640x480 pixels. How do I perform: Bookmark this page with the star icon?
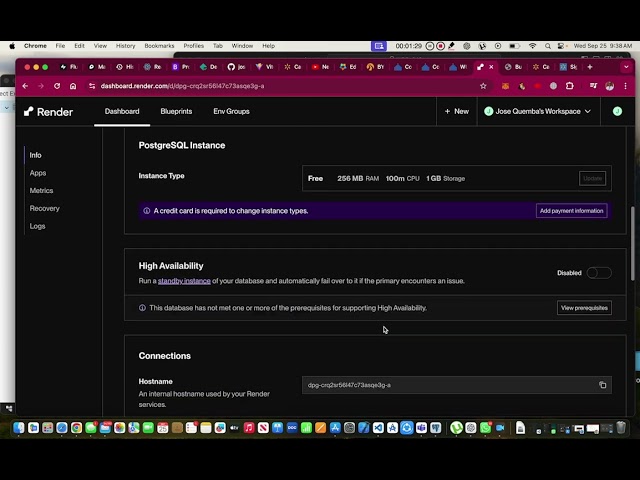click(x=483, y=86)
